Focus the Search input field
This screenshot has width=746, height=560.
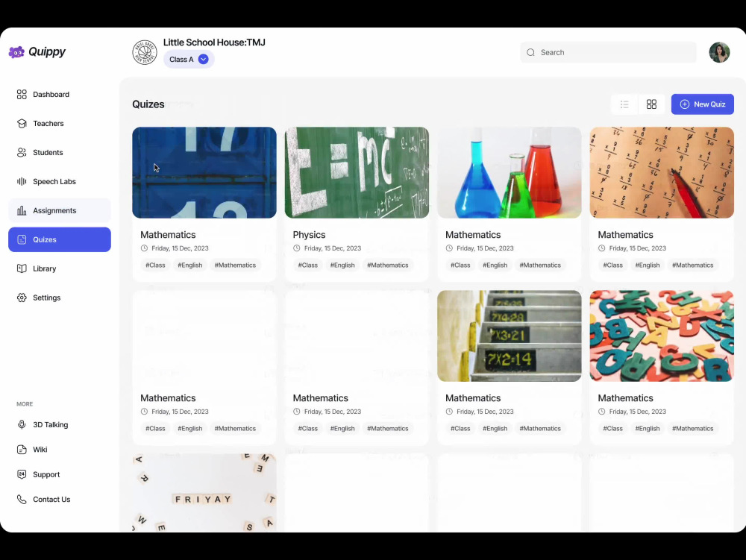pos(608,52)
